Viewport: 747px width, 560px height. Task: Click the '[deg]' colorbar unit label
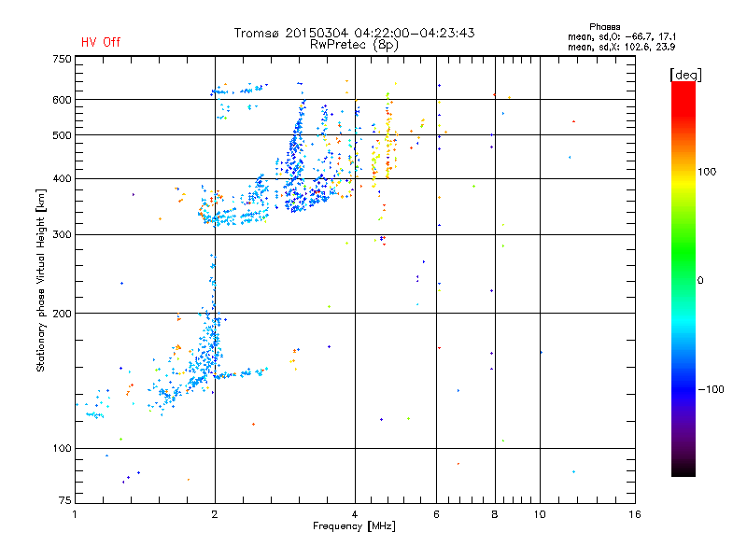click(685, 75)
